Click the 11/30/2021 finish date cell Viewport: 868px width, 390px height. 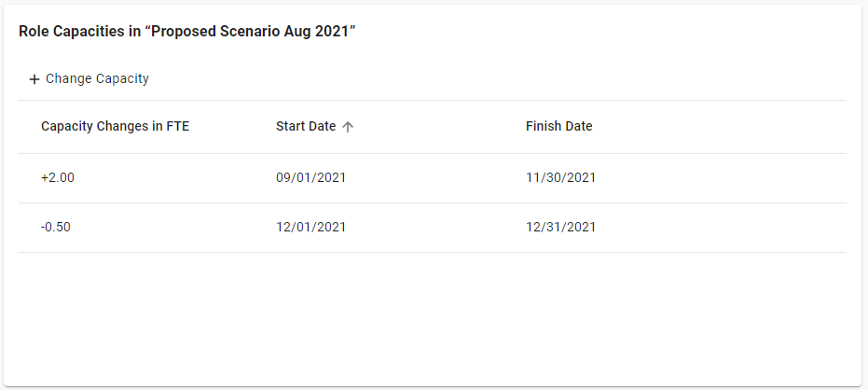(560, 178)
